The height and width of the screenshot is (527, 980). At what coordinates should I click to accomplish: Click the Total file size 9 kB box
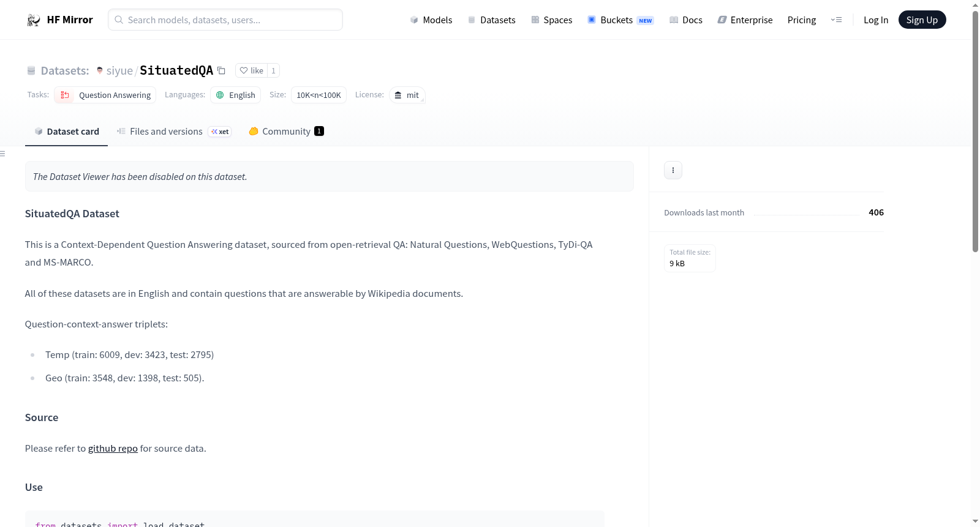point(690,258)
